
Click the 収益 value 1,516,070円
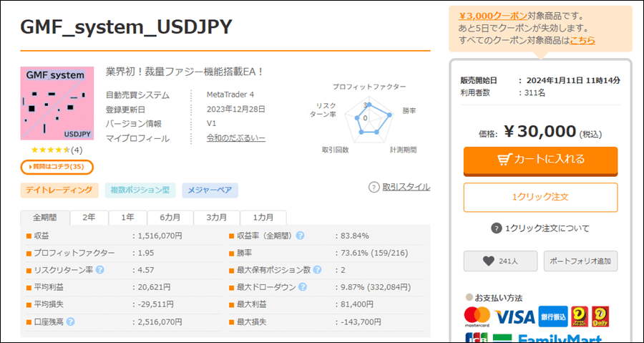point(160,236)
